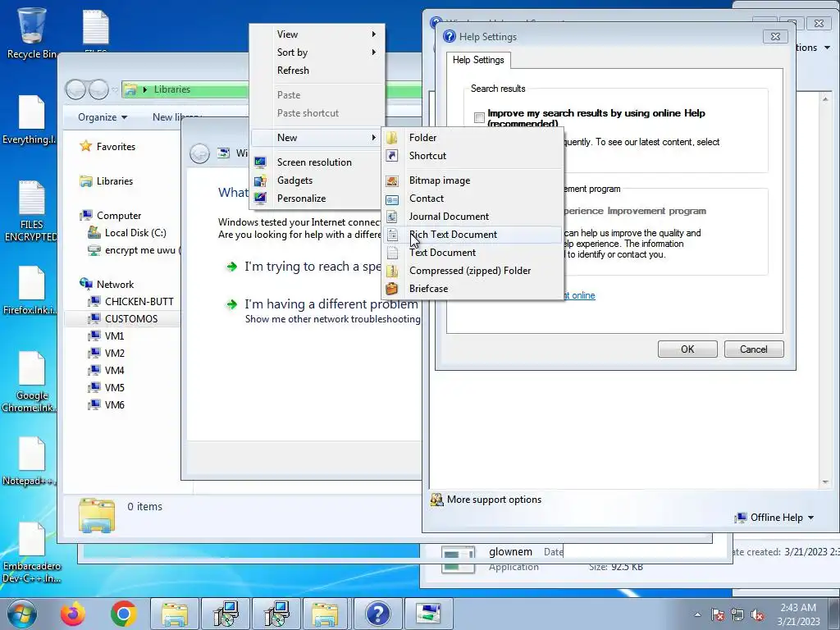The height and width of the screenshot is (630, 840).
Task: Open the Organize dropdown in Explorer
Action: (103, 117)
